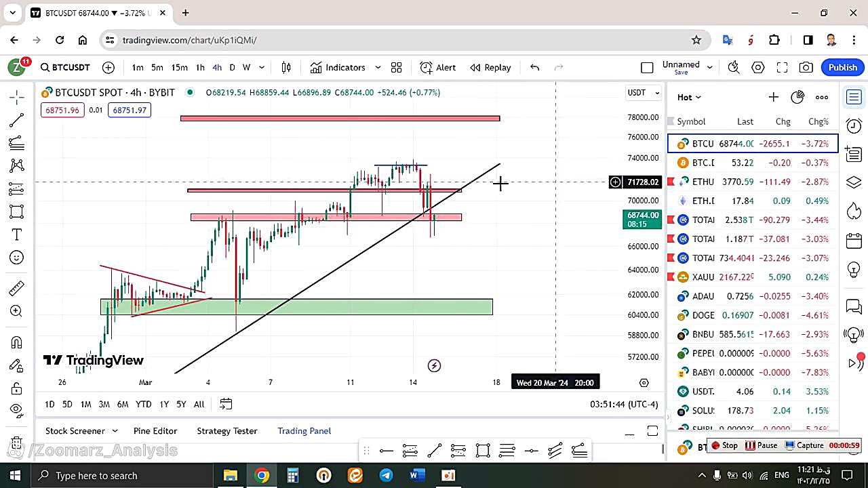Select the 1D date range

pyautogui.click(x=50, y=404)
